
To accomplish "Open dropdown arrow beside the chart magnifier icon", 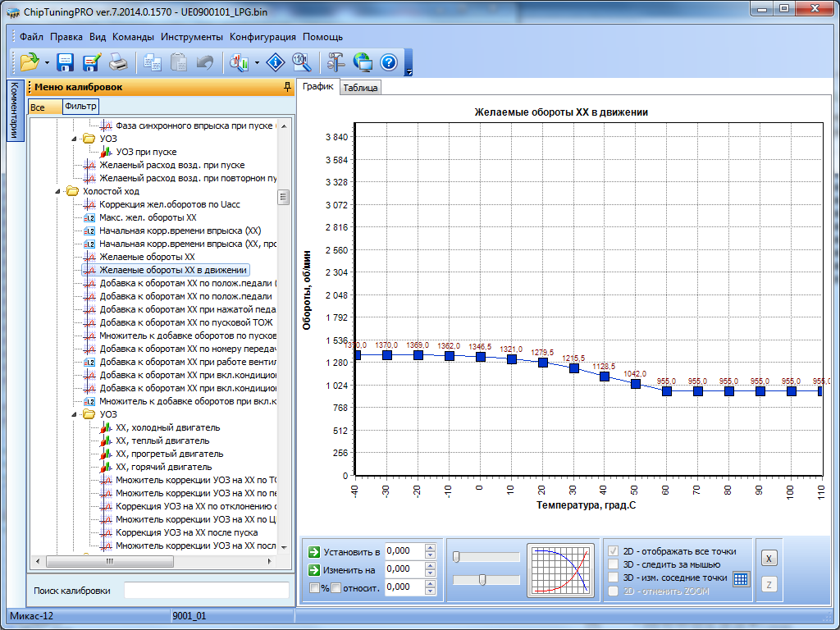I will (x=257, y=62).
